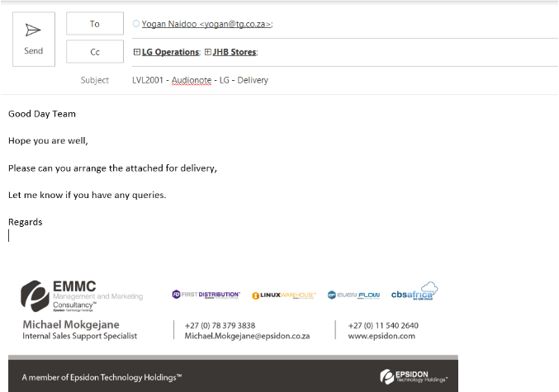This screenshot has height=392, width=559.
Task: Open address book with To button
Action: pyautogui.click(x=95, y=25)
